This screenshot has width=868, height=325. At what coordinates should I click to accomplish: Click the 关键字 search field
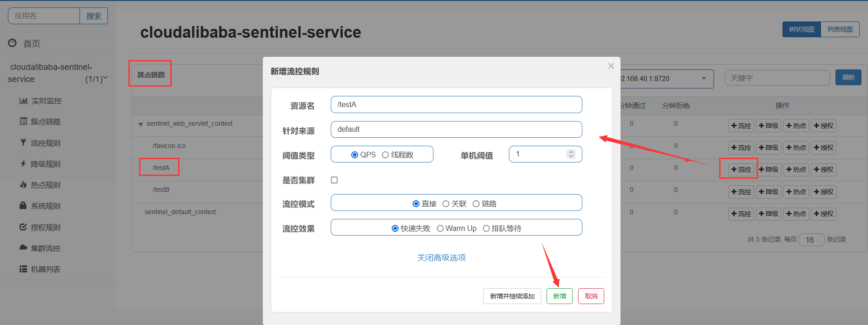coord(777,78)
